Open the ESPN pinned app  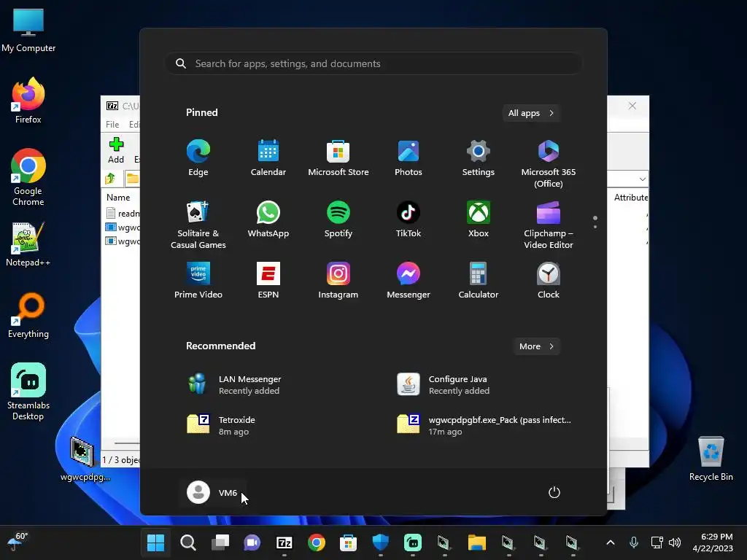pos(268,281)
